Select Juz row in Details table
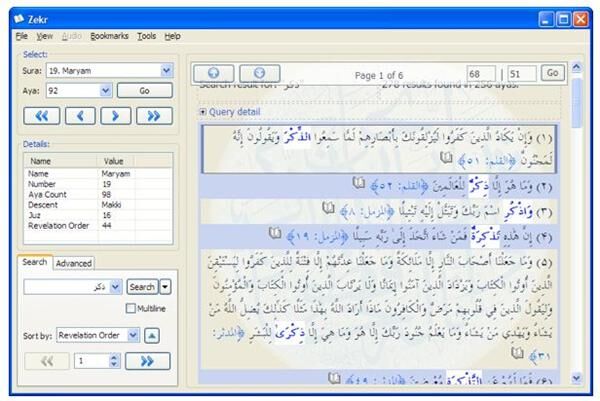This screenshot has width=600, height=401. tap(98, 215)
